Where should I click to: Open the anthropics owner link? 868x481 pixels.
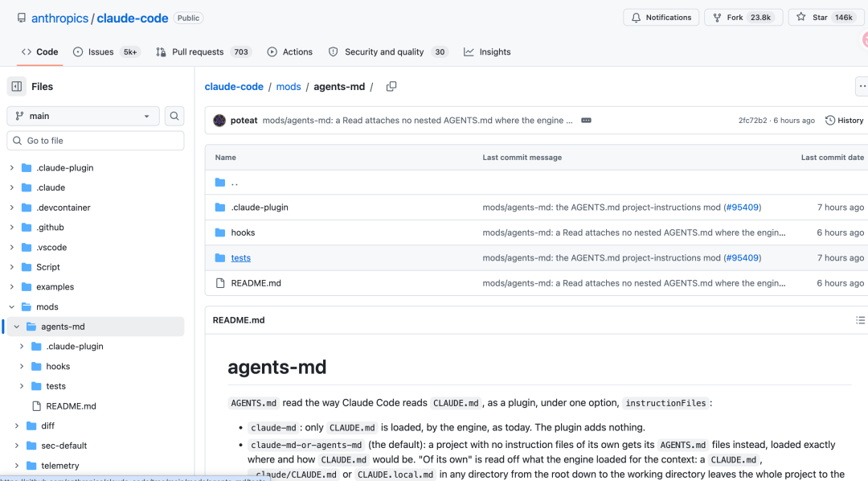[x=59, y=18]
